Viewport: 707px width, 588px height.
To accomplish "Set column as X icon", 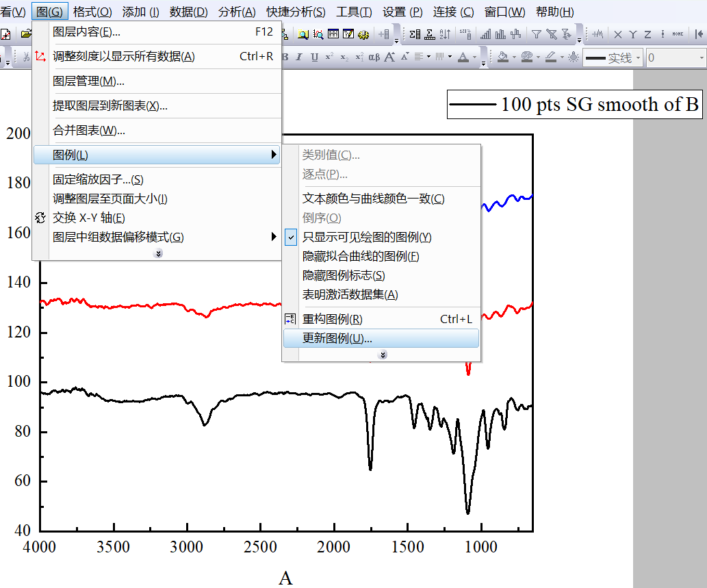I will click(617, 34).
